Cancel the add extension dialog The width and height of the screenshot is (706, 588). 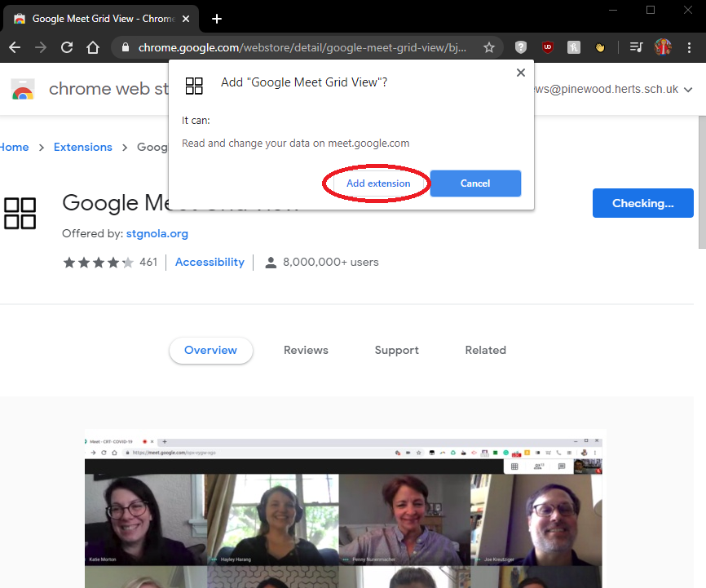click(475, 183)
